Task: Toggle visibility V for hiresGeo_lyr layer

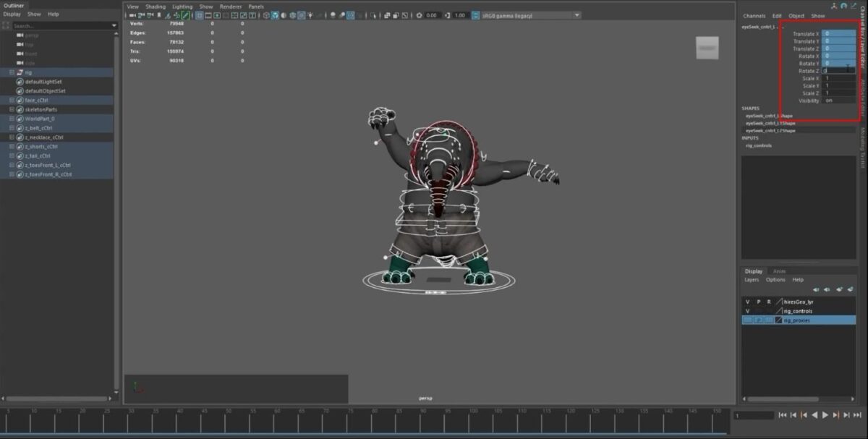Action: tap(746, 303)
